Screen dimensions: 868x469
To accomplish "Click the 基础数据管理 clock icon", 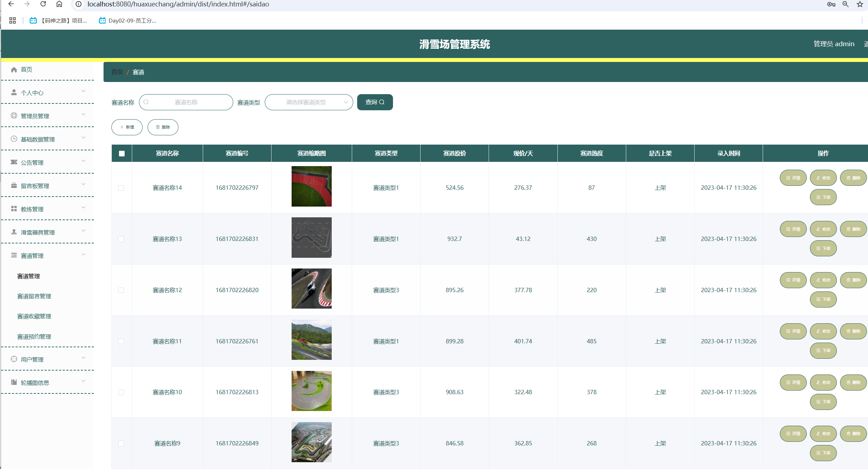I will [x=14, y=139].
